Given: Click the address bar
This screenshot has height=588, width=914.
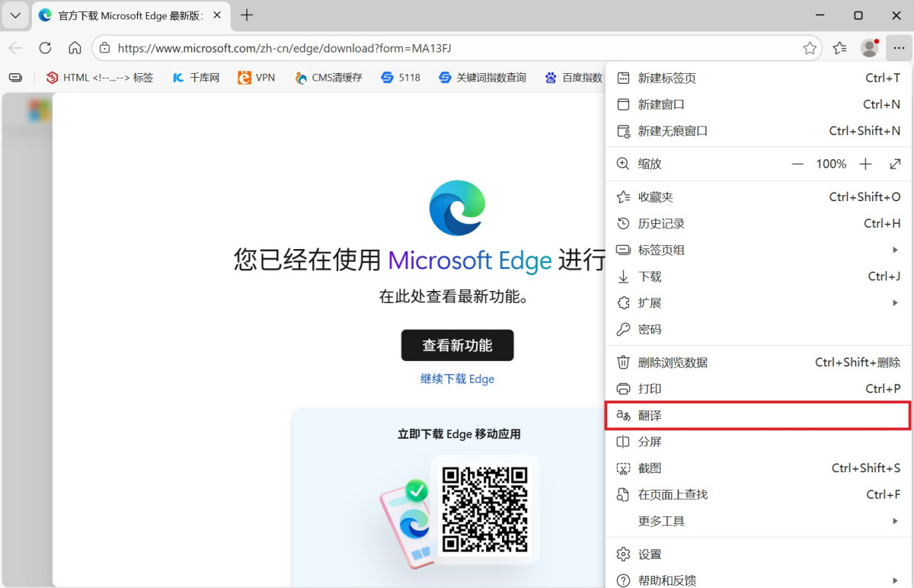Looking at the screenshot, I should 305,47.
